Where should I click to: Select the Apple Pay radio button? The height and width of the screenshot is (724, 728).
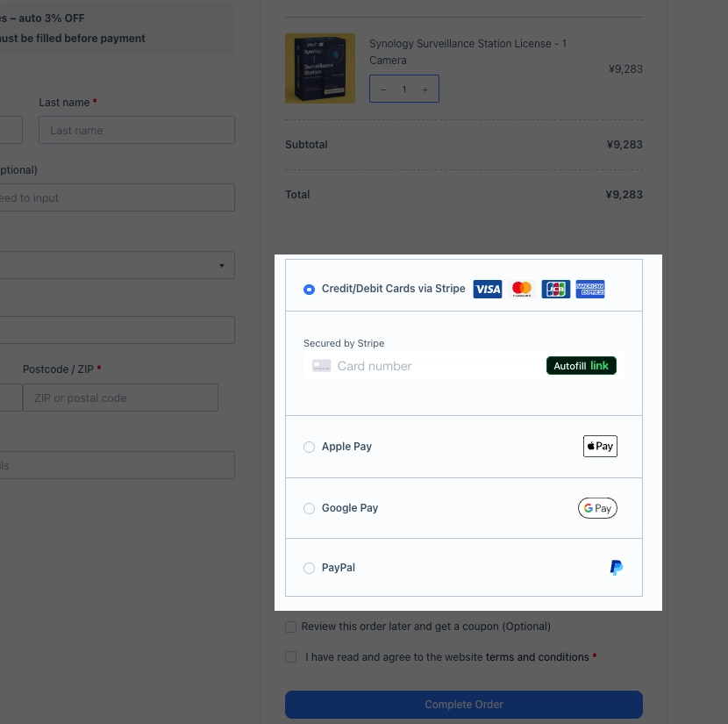(x=309, y=447)
